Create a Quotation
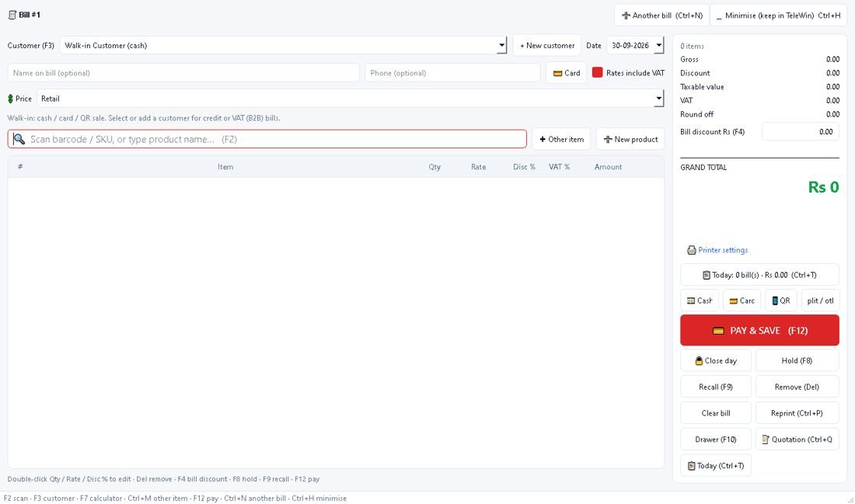 797,440
